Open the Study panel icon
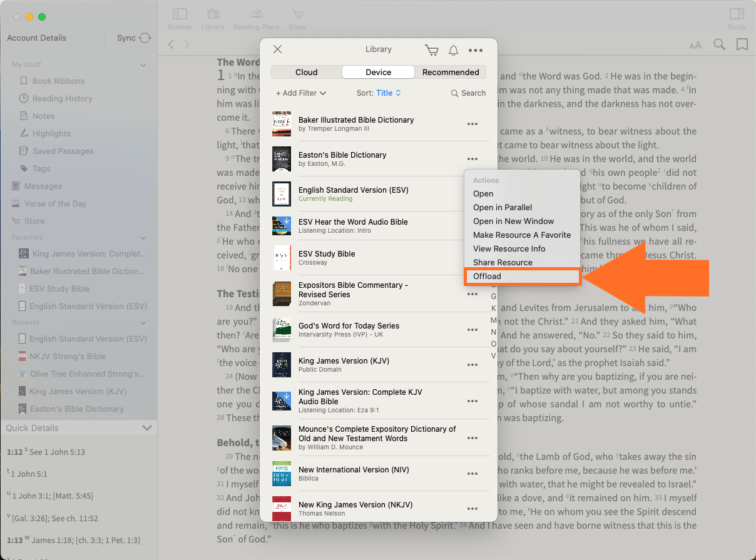This screenshot has width=756, height=560. (737, 14)
